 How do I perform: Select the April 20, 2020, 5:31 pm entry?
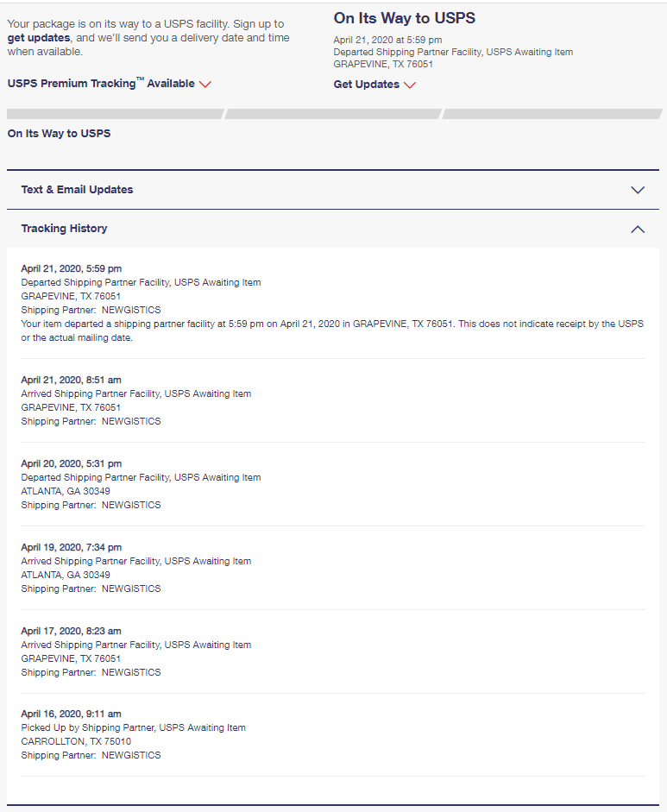71,463
